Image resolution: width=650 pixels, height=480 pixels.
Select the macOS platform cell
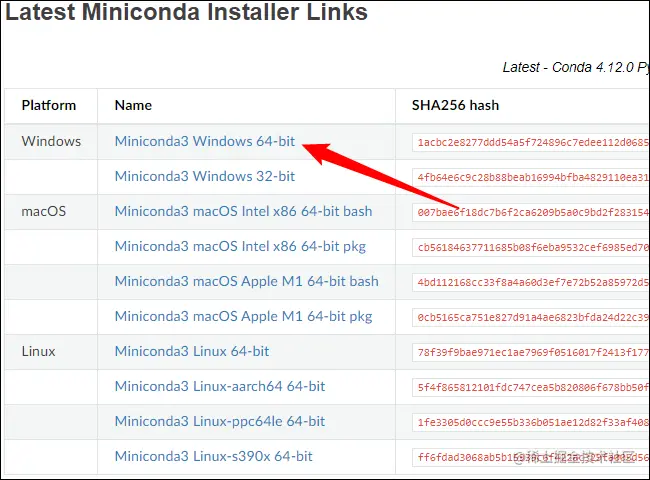click(44, 211)
